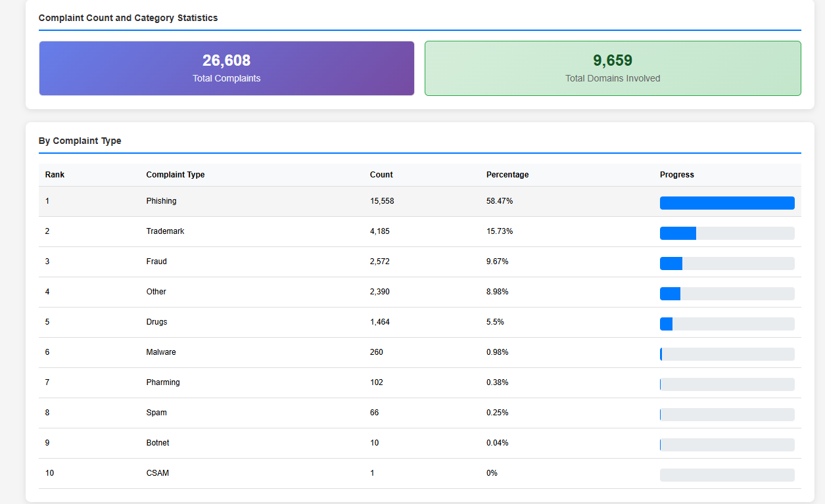Select the "Total Complaints" label
825x504 pixels.
pos(227,78)
